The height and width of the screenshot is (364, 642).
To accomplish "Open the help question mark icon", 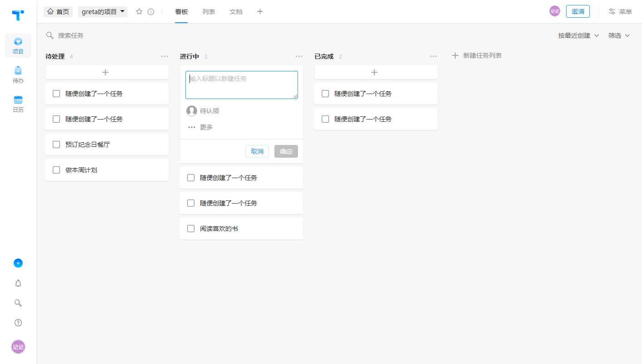I will (18, 323).
